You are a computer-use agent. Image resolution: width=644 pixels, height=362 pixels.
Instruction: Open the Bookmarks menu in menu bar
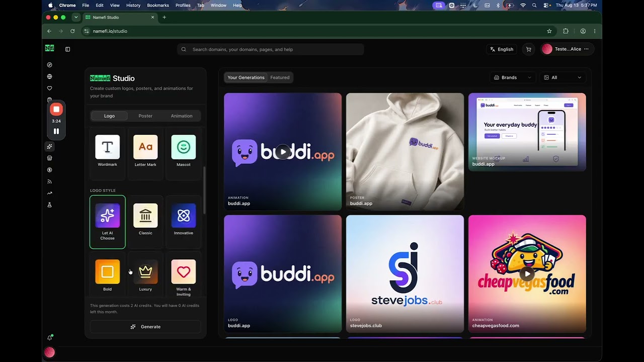158,5
